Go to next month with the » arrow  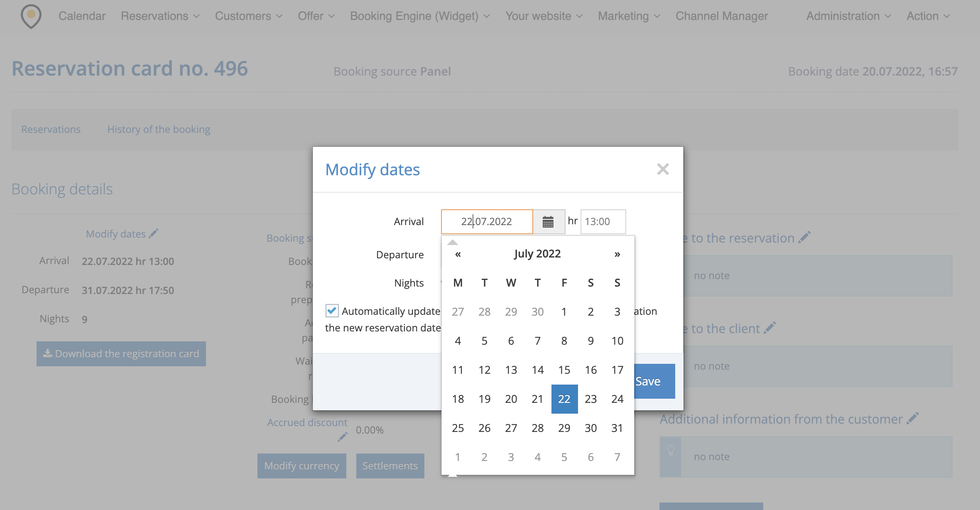(617, 254)
